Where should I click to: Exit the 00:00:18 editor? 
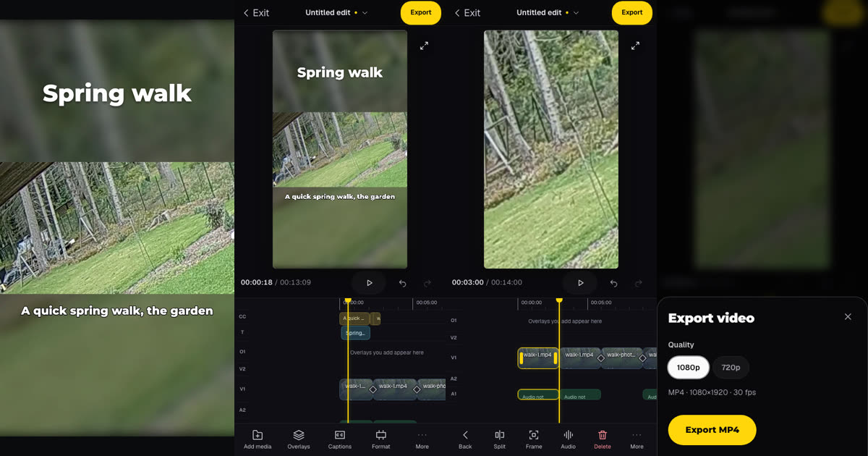click(256, 13)
